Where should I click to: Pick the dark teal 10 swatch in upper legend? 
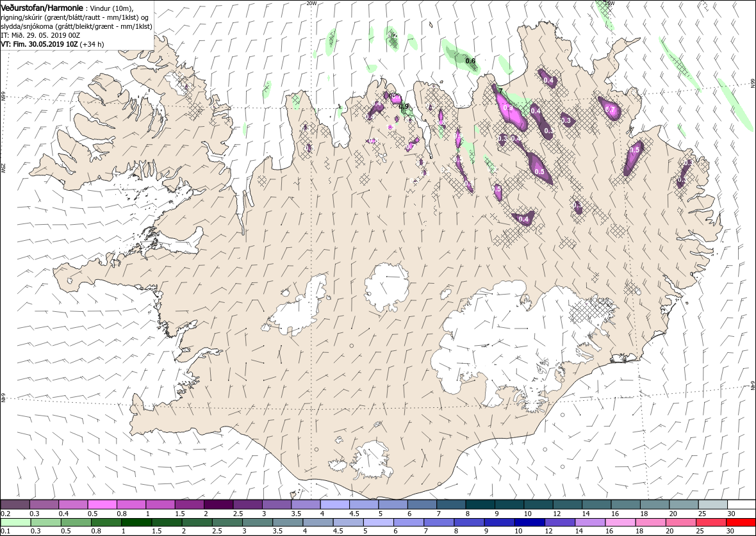pos(538,504)
